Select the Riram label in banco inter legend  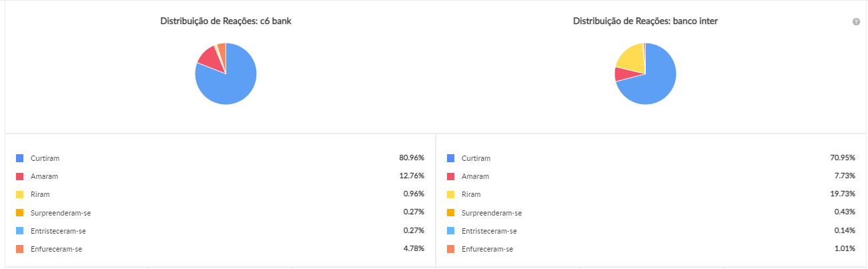pyautogui.click(x=472, y=194)
